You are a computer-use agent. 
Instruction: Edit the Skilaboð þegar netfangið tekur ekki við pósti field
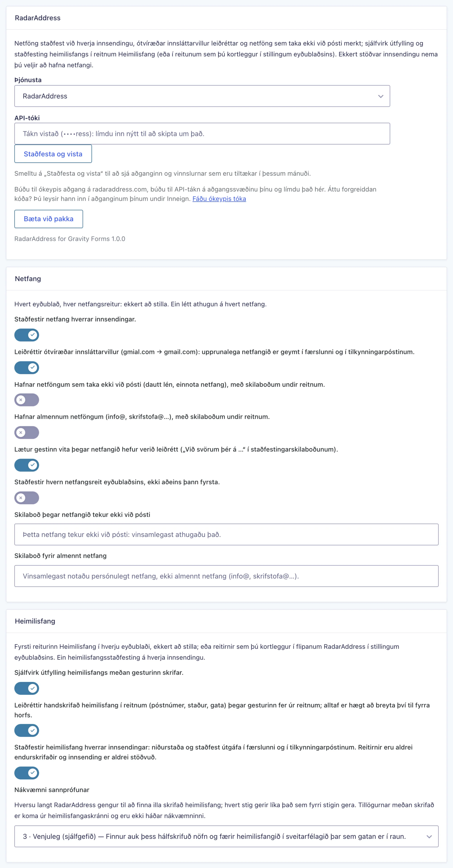[x=226, y=534]
